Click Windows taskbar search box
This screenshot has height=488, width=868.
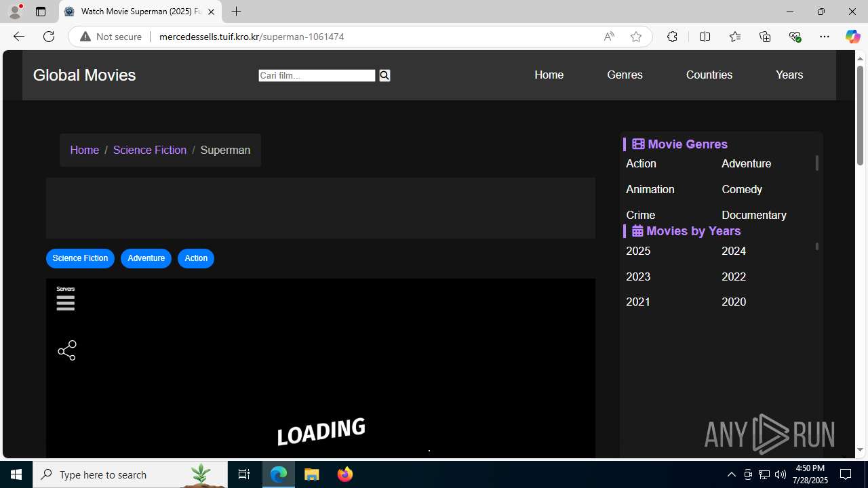tap(130, 474)
